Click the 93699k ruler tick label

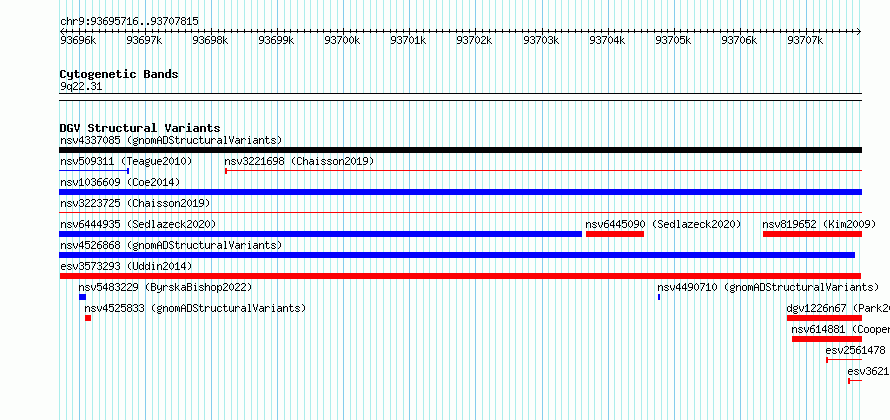click(x=276, y=40)
